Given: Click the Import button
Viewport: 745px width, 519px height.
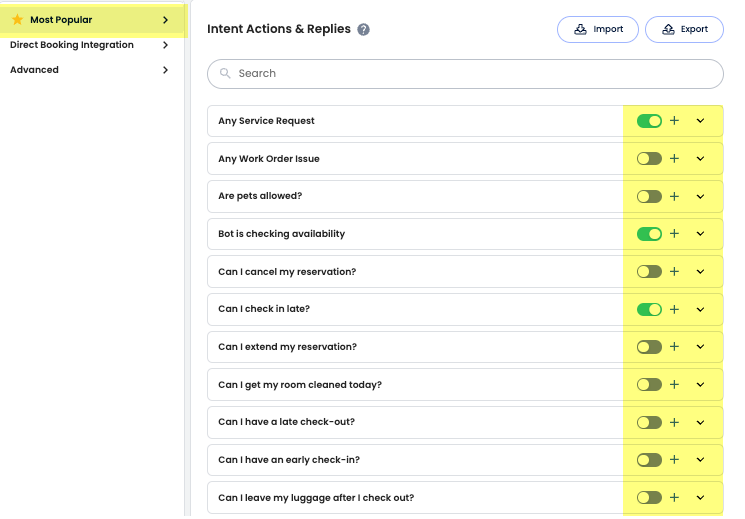Looking at the screenshot, I should tap(598, 30).
